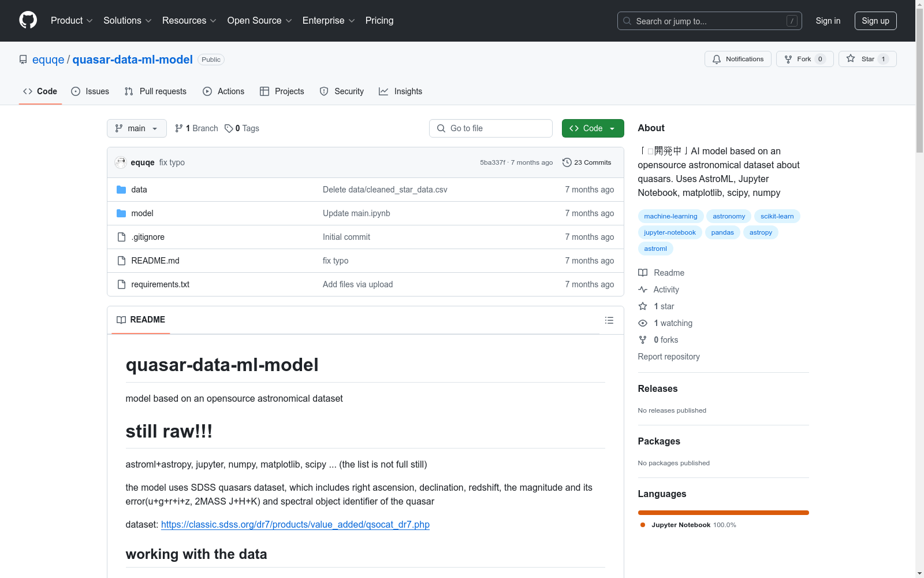
Task: Click the branch icon beside 1 Branch
Action: pos(179,128)
